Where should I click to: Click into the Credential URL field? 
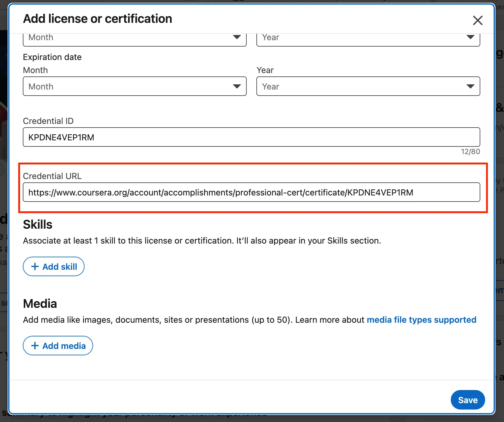tap(252, 192)
